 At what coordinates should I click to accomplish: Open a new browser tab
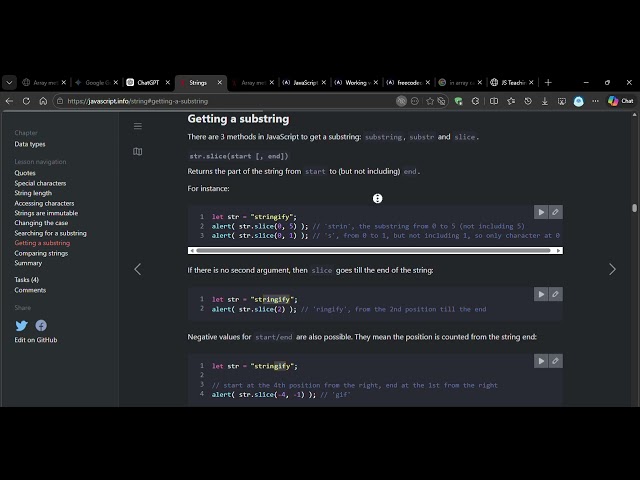(x=548, y=82)
